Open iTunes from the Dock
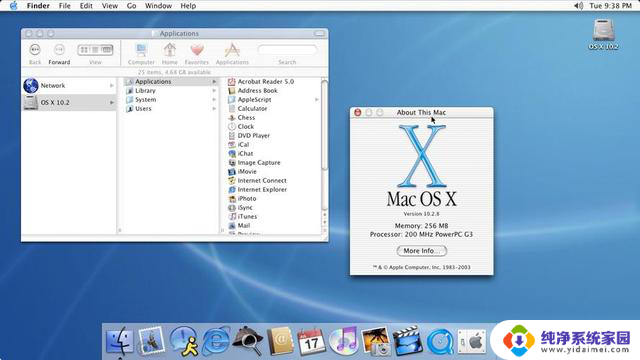The width and height of the screenshot is (640, 360). click(343, 341)
